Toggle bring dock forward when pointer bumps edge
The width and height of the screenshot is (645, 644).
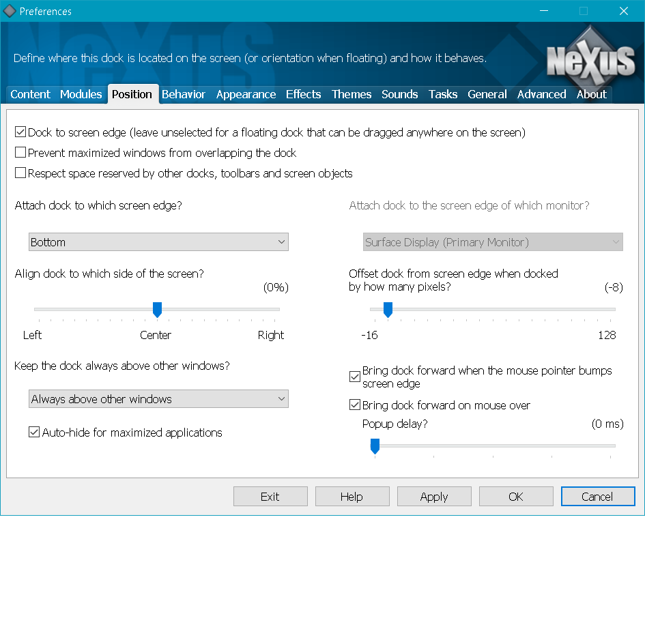coord(355,377)
